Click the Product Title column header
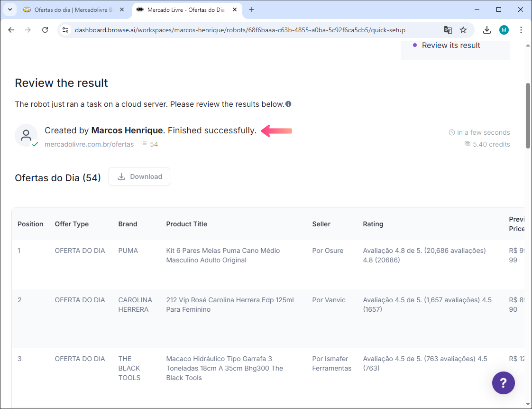 pyautogui.click(x=187, y=224)
